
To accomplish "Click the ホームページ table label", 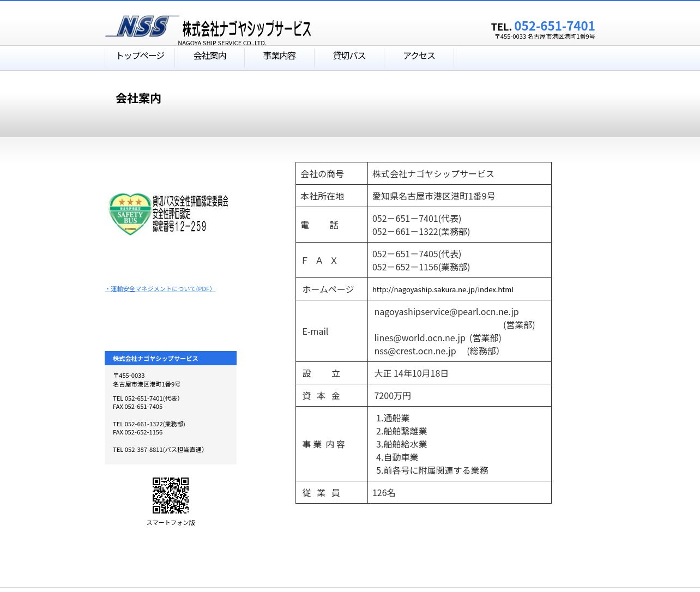I will (328, 289).
